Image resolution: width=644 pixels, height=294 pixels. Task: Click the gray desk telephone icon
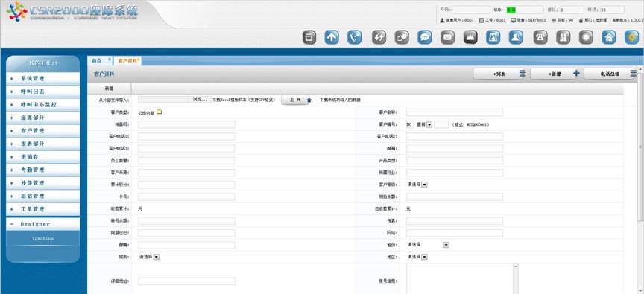[x=540, y=37]
